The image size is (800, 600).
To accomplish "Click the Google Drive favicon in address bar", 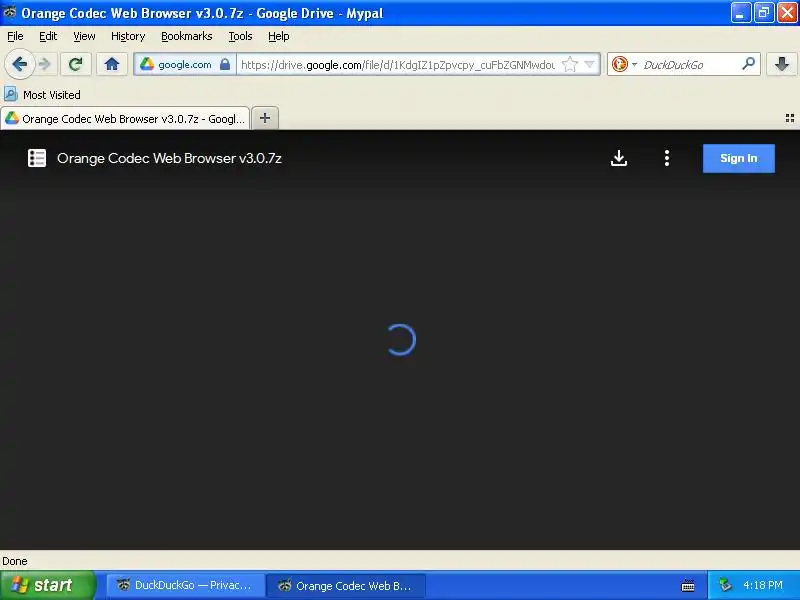I will pos(147,64).
